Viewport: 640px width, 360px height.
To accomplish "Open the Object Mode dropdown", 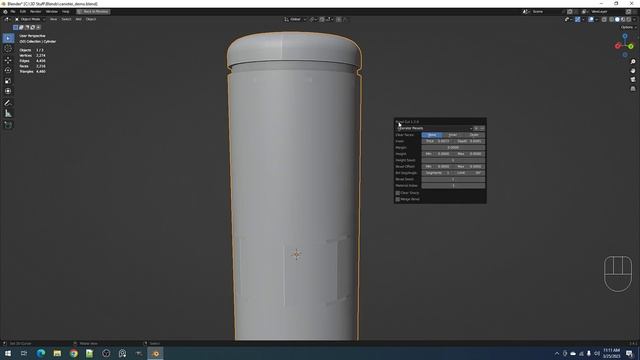I will [x=29, y=19].
